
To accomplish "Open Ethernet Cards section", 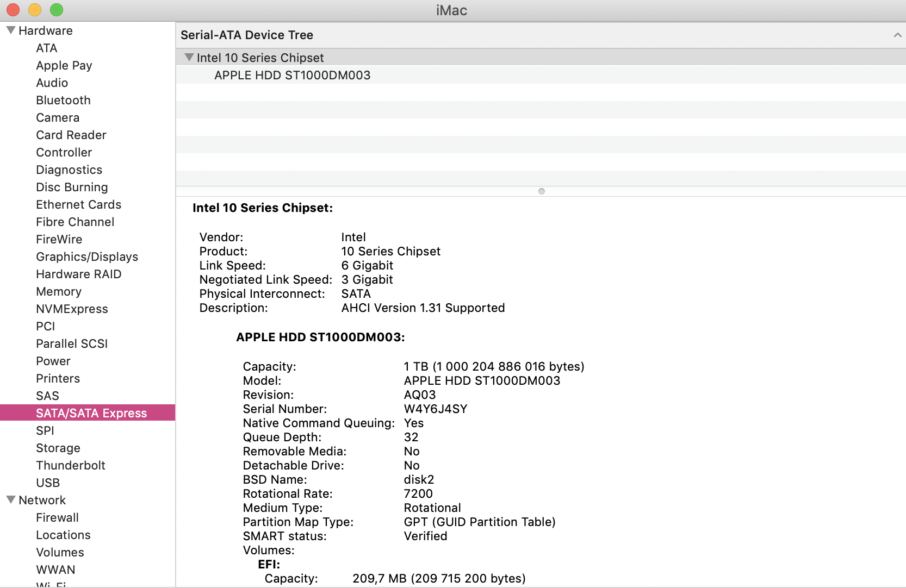I will point(79,204).
